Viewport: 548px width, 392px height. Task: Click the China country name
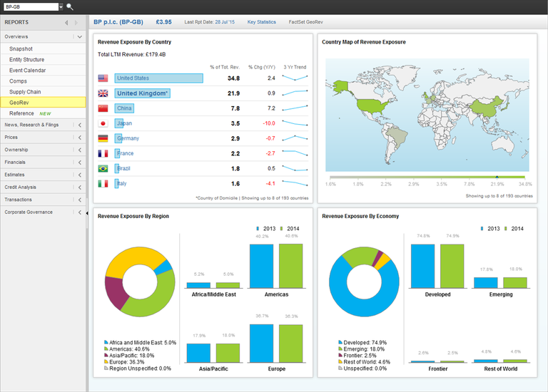pyautogui.click(x=124, y=108)
